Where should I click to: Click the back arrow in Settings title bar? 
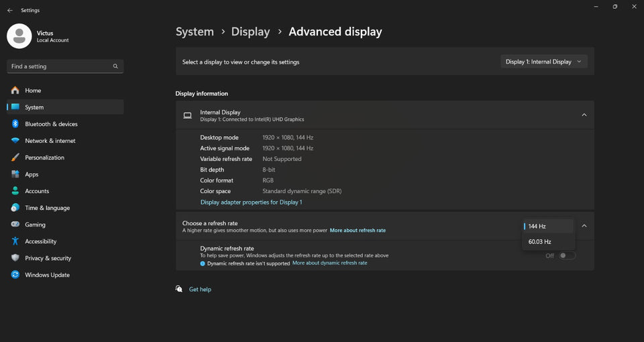[x=10, y=10]
